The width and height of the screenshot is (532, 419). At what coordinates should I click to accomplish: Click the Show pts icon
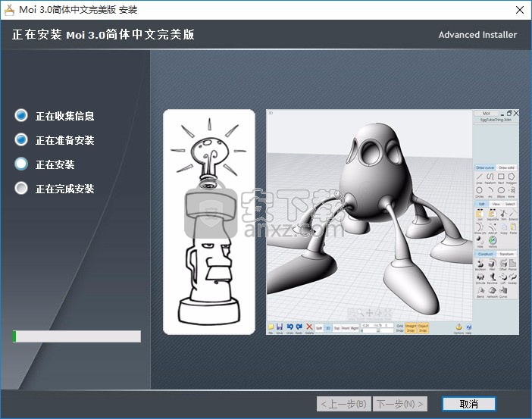[x=480, y=227]
